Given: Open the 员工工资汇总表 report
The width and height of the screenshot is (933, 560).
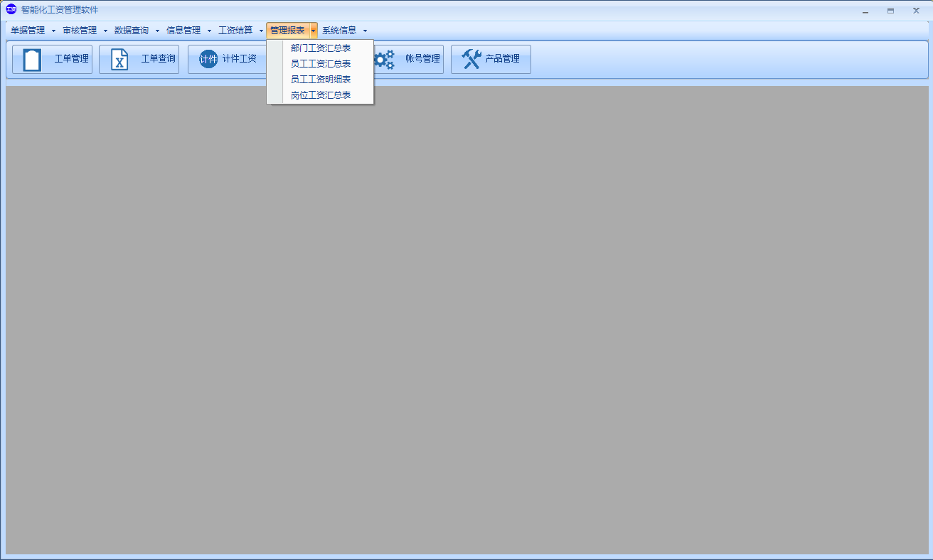Looking at the screenshot, I should 321,64.
